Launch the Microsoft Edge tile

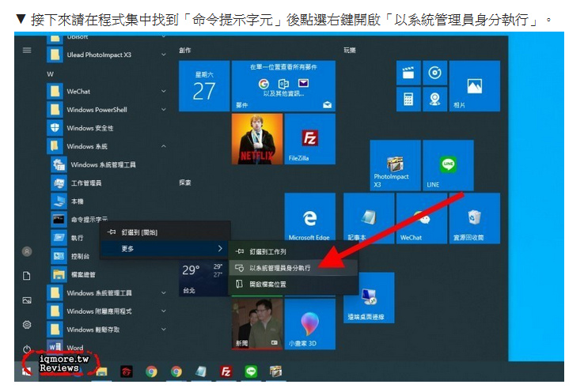(309, 218)
